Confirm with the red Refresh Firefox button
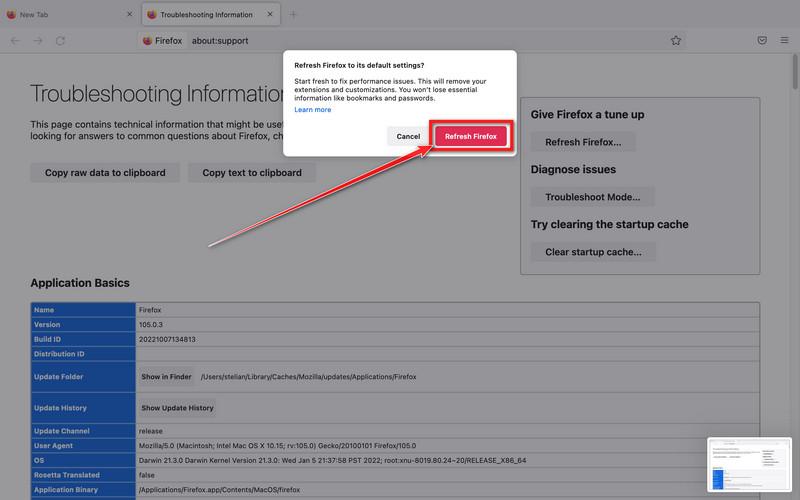This screenshot has width=800, height=500. point(470,137)
